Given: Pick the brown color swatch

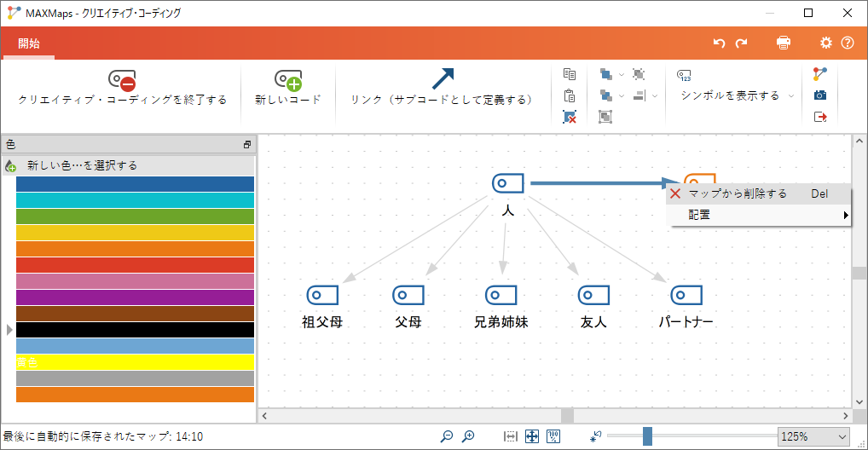Looking at the screenshot, I should (x=135, y=314).
